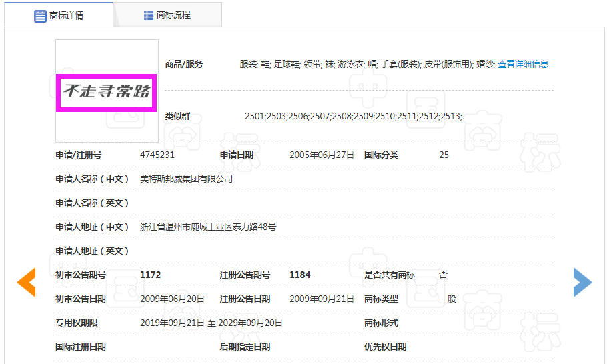Viewport: 609px width, 364px height.
Task: Click preliminary announcement date 2009年06月20日
Action: coord(172,299)
